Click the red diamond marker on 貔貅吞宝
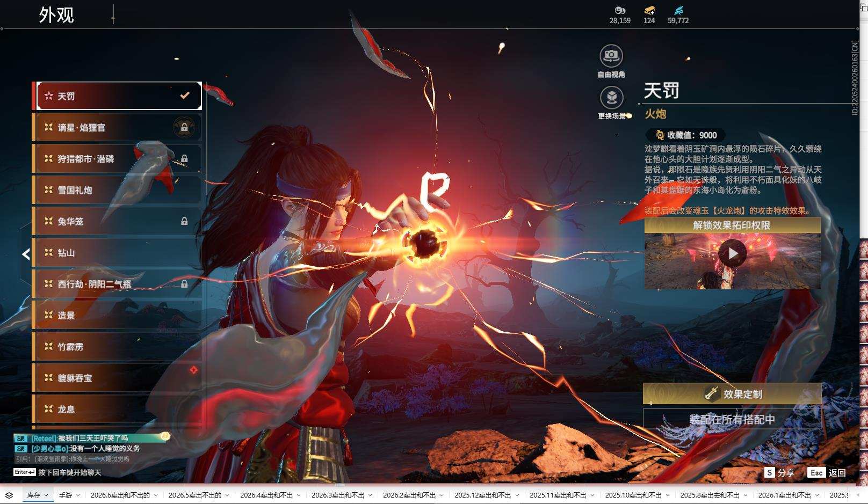Screen dimensions: 868x504 coord(194,370)
